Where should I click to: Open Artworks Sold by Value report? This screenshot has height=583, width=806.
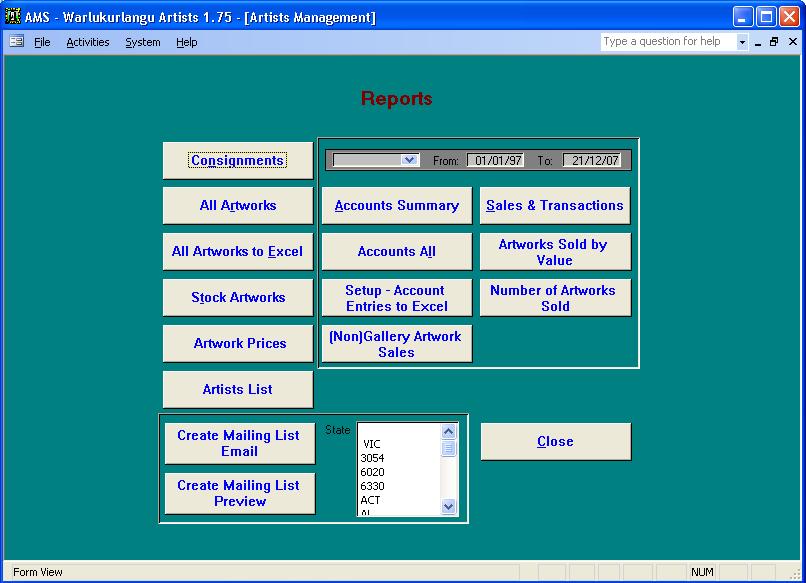pos(555,251)
